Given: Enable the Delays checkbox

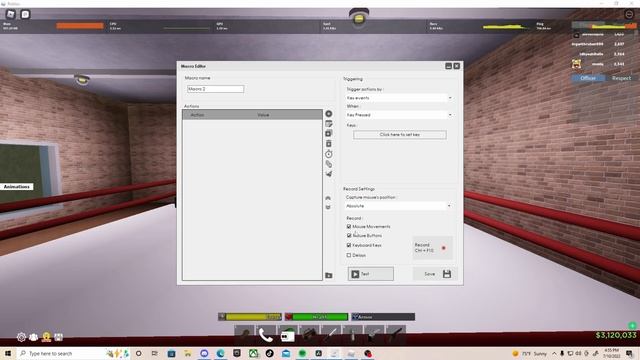Looking at the screenshot, I should 349,255.
